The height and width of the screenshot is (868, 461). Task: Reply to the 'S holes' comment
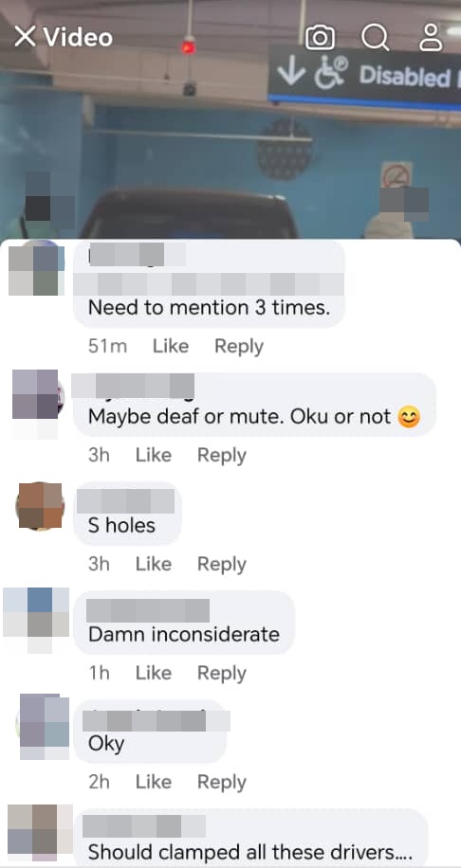[x=222, y=564]
